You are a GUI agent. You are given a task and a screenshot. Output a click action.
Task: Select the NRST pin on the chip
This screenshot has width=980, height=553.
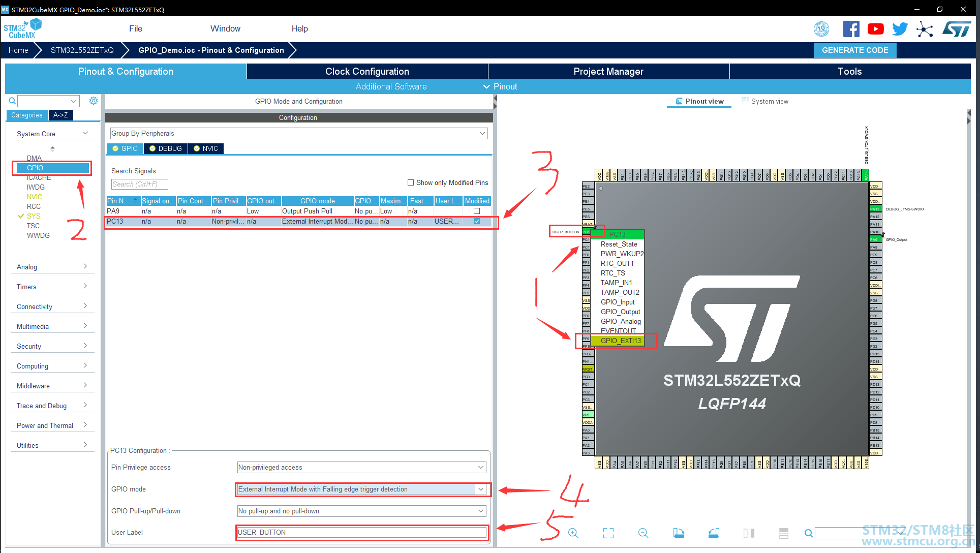(587, 369)
